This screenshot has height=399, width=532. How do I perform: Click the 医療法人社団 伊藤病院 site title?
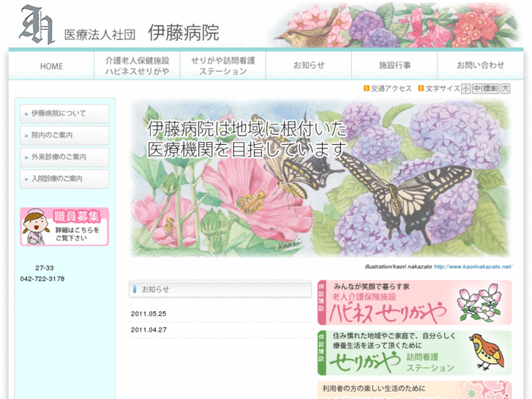(x=142, y=33)
